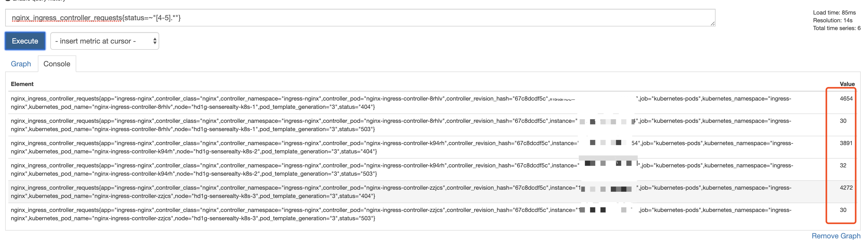Switch to the Graph tab
The width and height of the screenshot is (868, 242).
[21, 64]
